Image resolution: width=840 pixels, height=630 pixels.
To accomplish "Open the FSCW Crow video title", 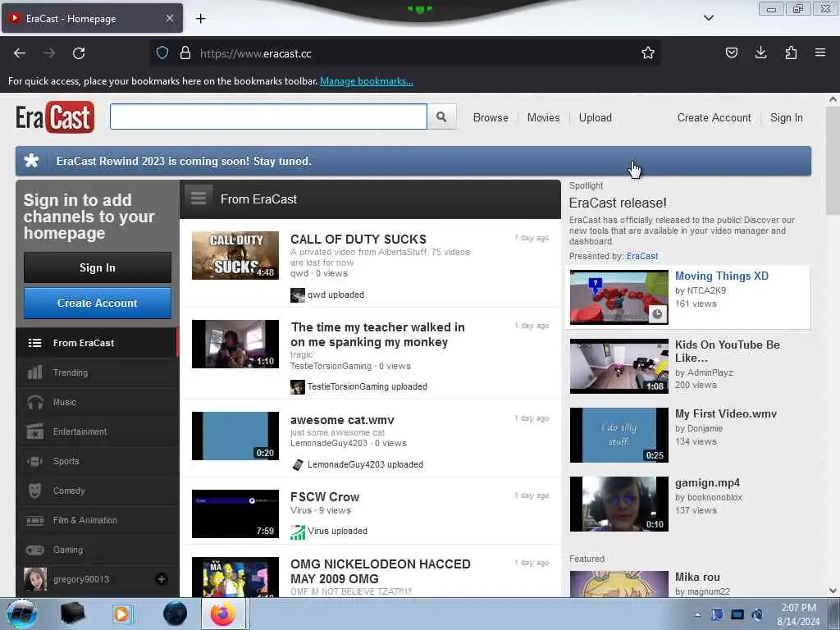I will pos(325,496).
